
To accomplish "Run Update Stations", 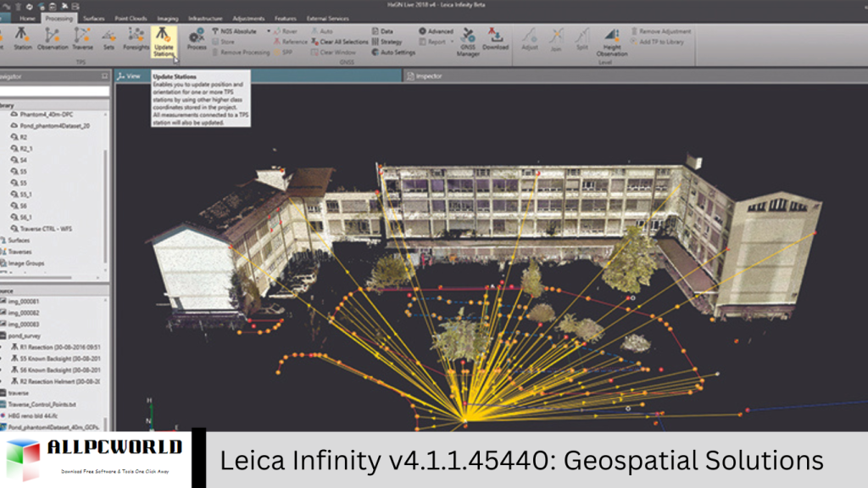I will (164, 42).
